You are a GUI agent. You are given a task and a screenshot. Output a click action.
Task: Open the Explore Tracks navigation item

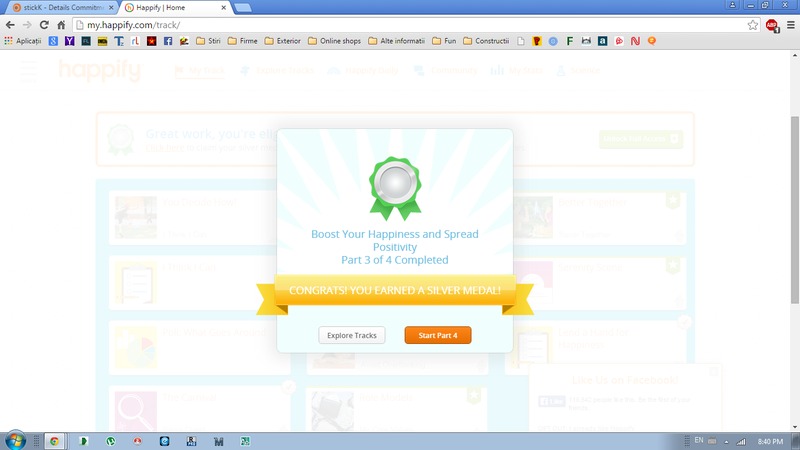277,70
